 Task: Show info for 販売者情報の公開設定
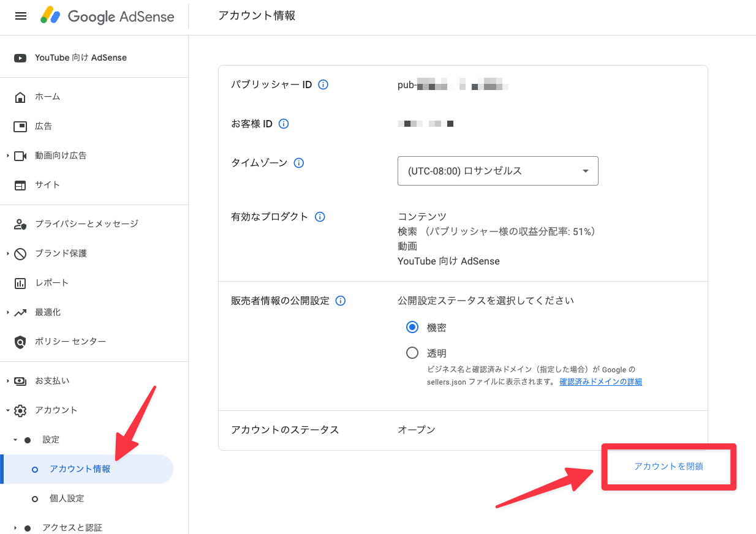341,301
